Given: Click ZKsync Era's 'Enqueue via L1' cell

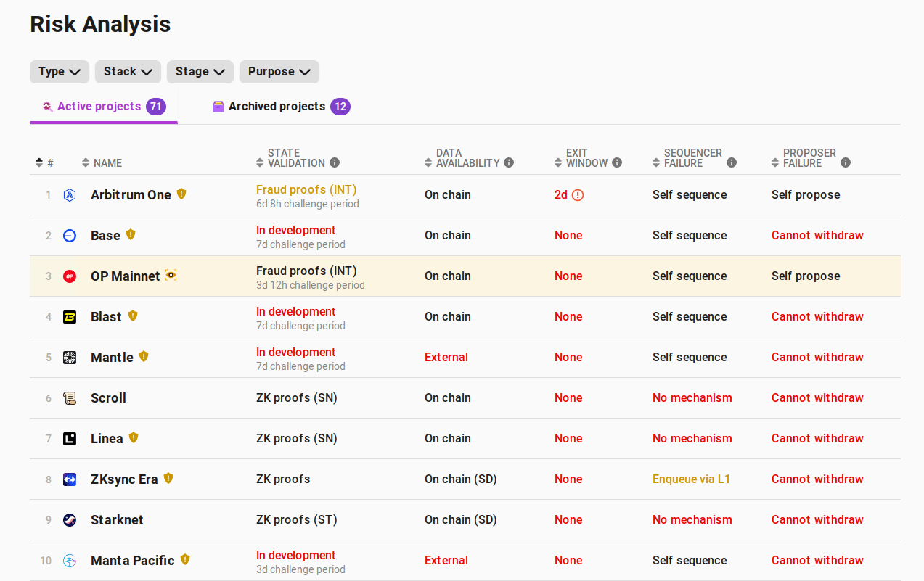Looking at the screenshot, I should 692,479.
